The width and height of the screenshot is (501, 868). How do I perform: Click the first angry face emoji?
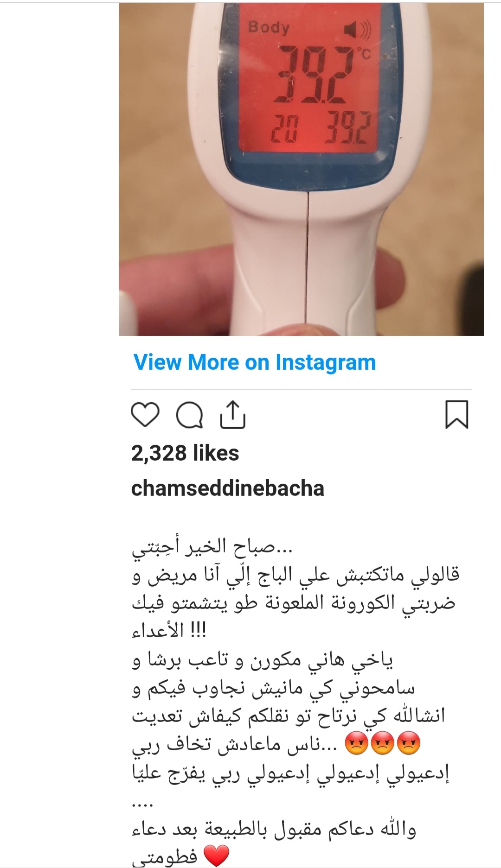tap(356, 743)
